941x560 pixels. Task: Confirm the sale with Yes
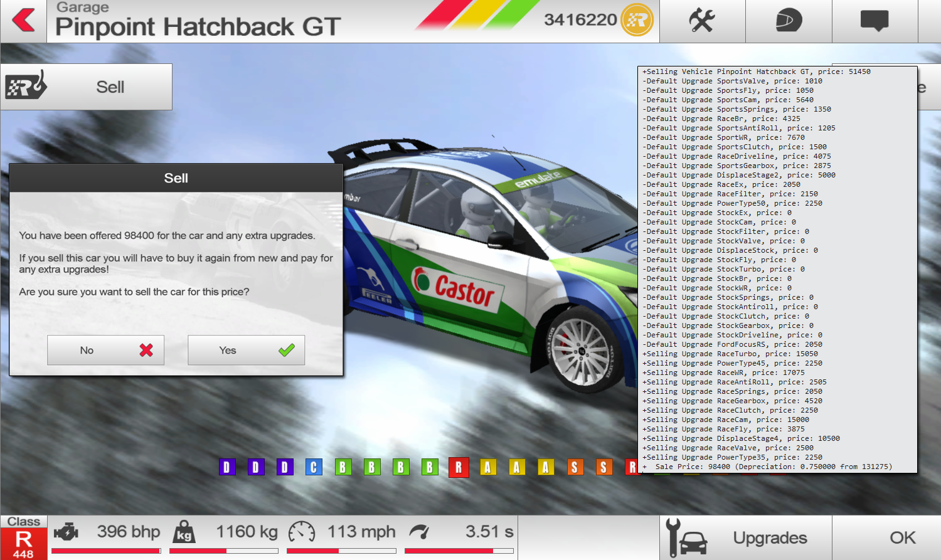point(246,350)
